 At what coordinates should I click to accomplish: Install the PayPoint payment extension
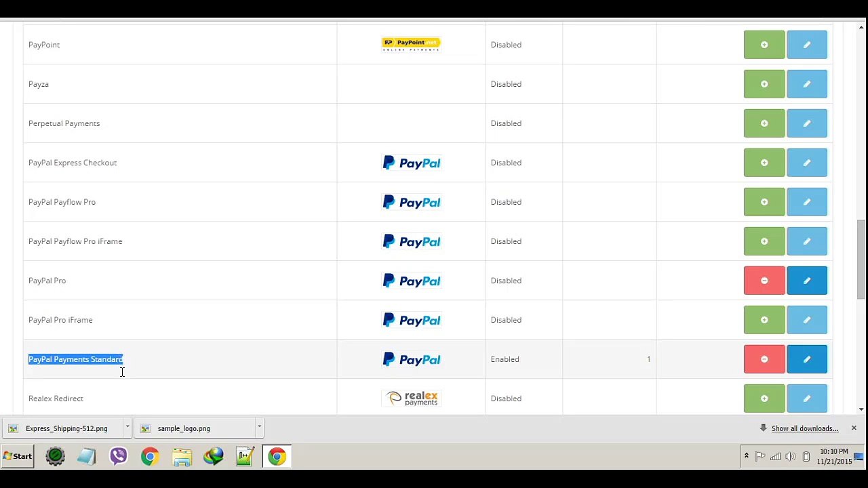pyautogui.click(x=764, y=45)
